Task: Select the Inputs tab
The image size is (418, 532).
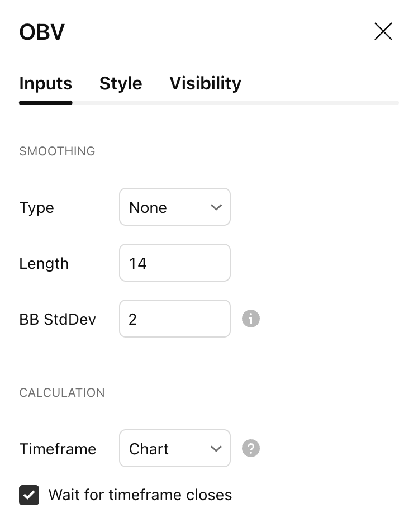Action: [45, 83]
